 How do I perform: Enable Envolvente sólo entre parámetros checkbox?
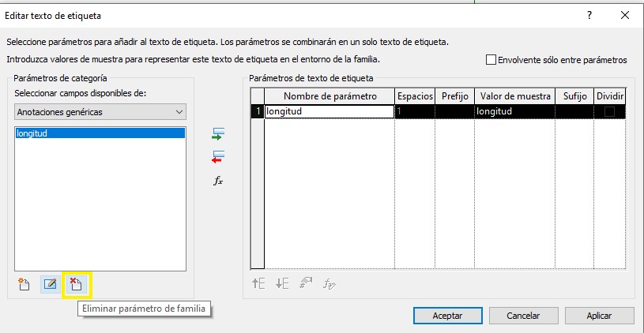click(x=491, y=60)
